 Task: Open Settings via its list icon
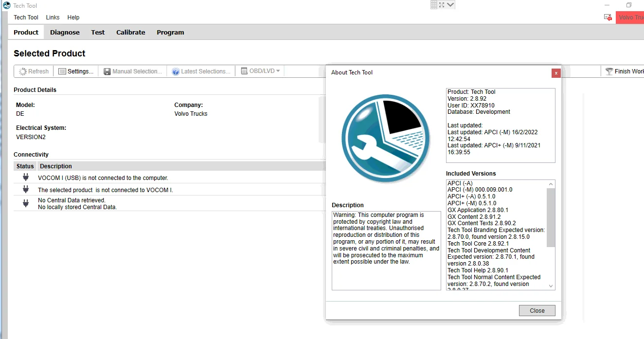pyautogui.click(x=62, y=71)
